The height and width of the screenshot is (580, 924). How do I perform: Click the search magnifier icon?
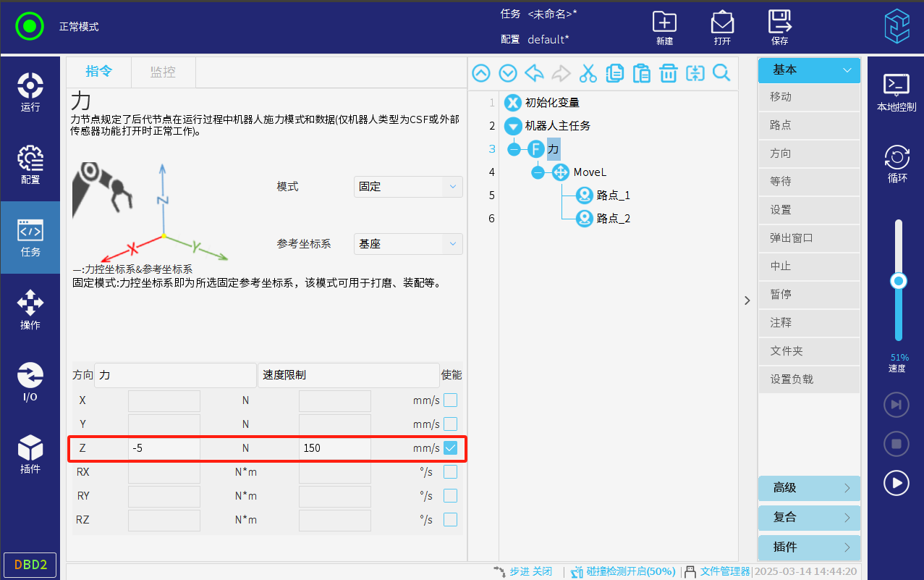[721, 73]
